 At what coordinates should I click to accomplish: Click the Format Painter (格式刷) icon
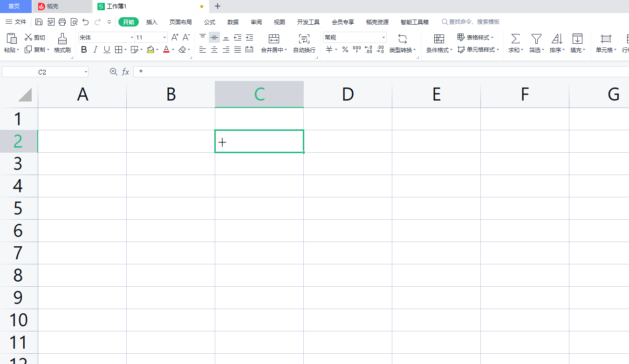click(62, 39)
